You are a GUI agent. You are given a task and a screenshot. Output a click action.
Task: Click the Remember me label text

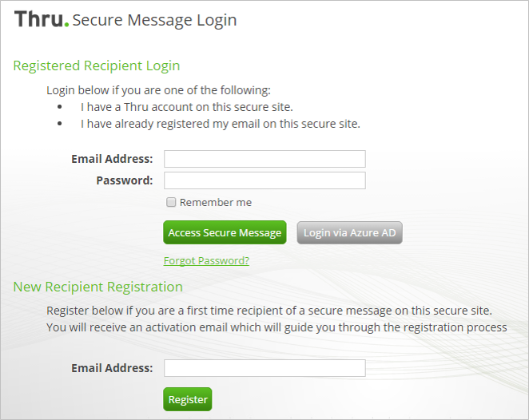click(216, 202)
